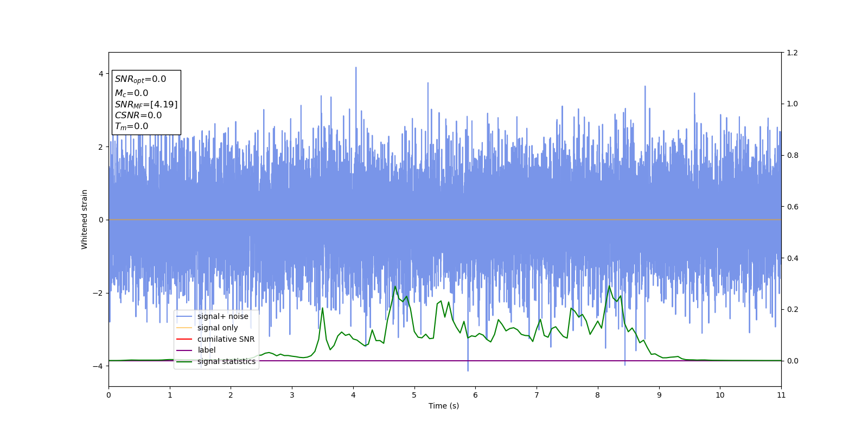Image resolution: width=868 pixels, height=434 pixels.
Task: Click the right y-axis tick label 0.6
Action: (x=792, y=207)
